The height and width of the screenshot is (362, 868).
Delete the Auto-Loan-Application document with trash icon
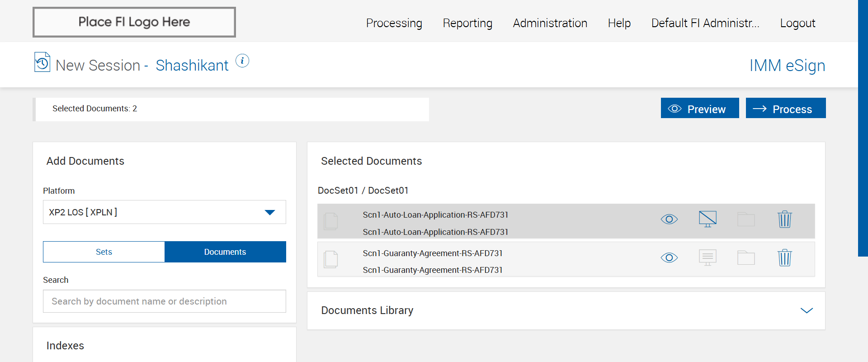pos(784,219)
